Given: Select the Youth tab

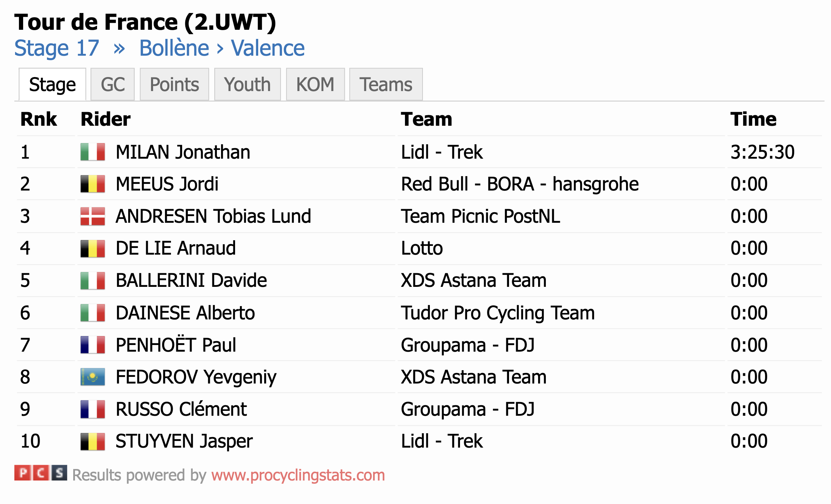Looking at the screenshot, I should point(247,84).
